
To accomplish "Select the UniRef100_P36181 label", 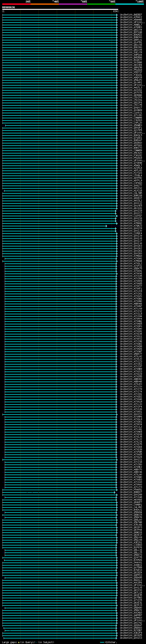I will coord(131,75).
